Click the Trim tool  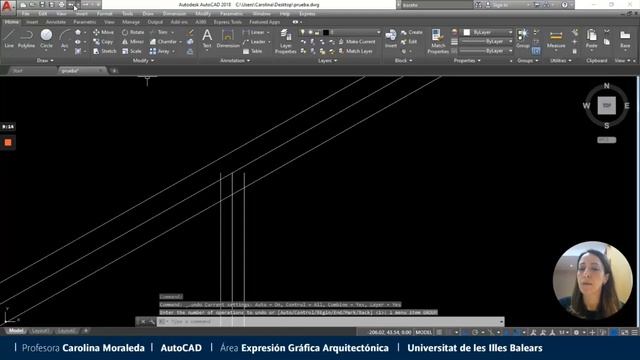click(159, 32)
